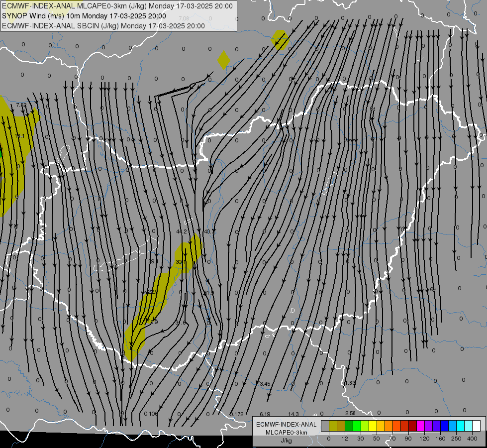
Task: Click the 7.08 value beside the header box
Action: point(184,18)
